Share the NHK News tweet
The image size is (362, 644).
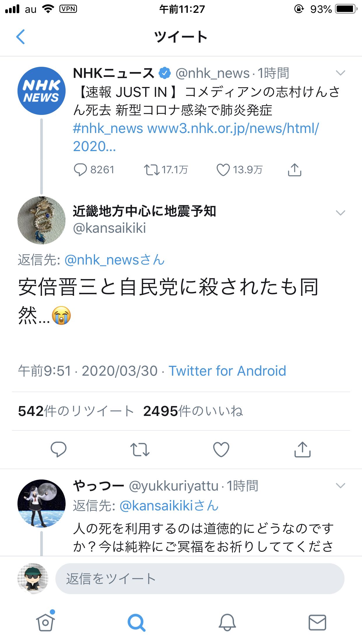coord(294,170)
